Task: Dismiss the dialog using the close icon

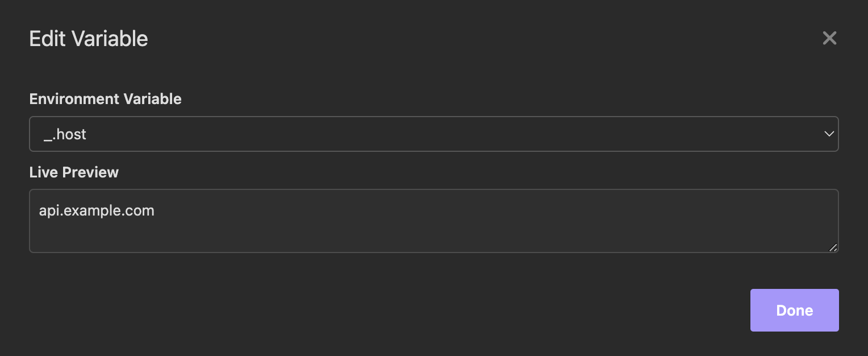Action: pyautogui.click(x=829, y=38)
